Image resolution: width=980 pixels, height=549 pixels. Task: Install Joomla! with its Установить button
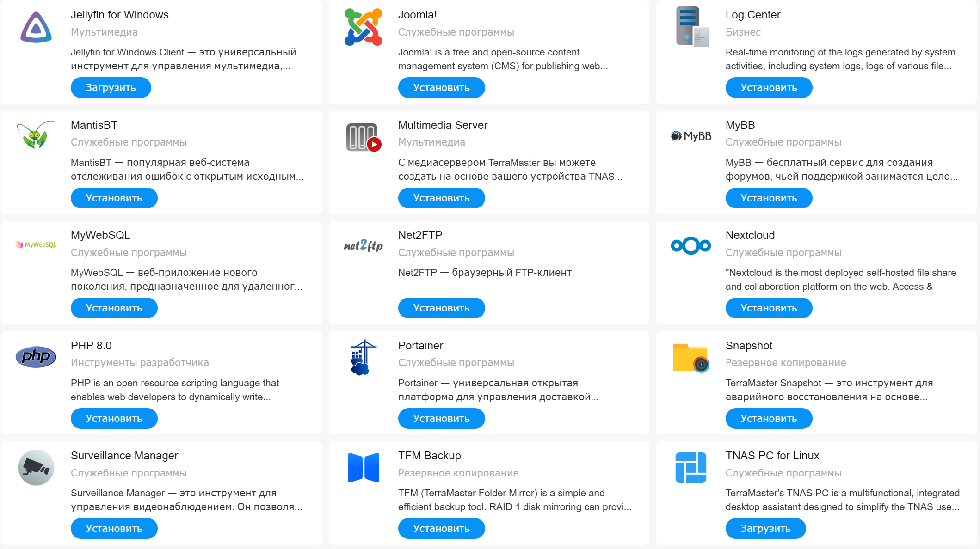[441, 88]
